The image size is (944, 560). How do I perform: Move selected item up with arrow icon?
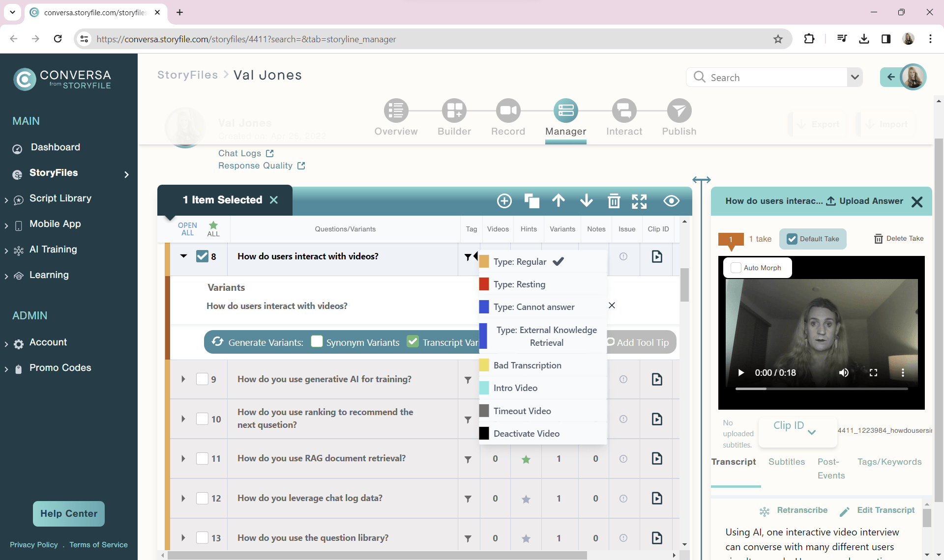pyautogui.click(x=559, y=200)
